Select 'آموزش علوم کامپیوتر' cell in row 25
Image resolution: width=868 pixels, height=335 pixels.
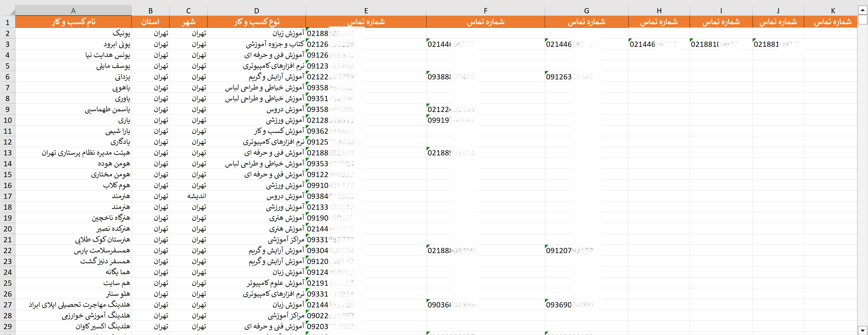tap(256, 283)
